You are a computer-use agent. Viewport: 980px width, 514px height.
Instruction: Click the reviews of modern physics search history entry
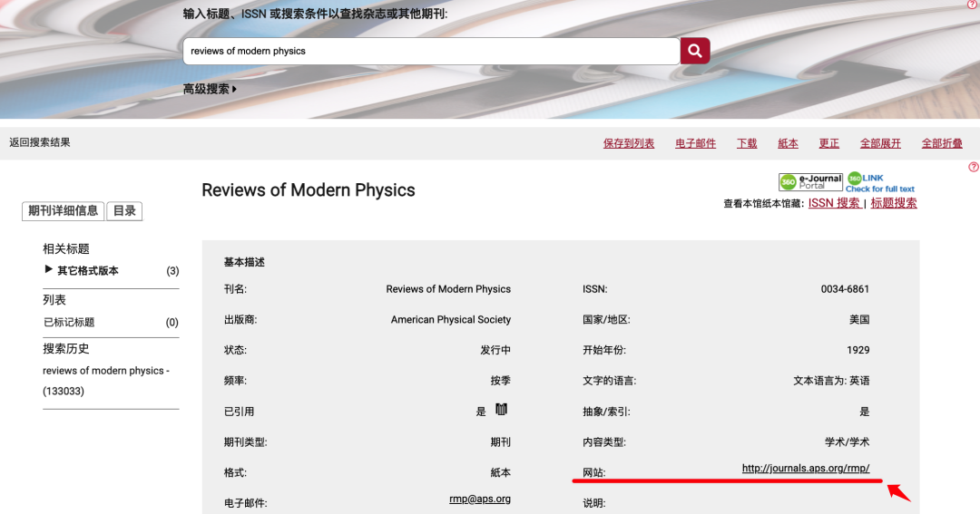point(106,381)
